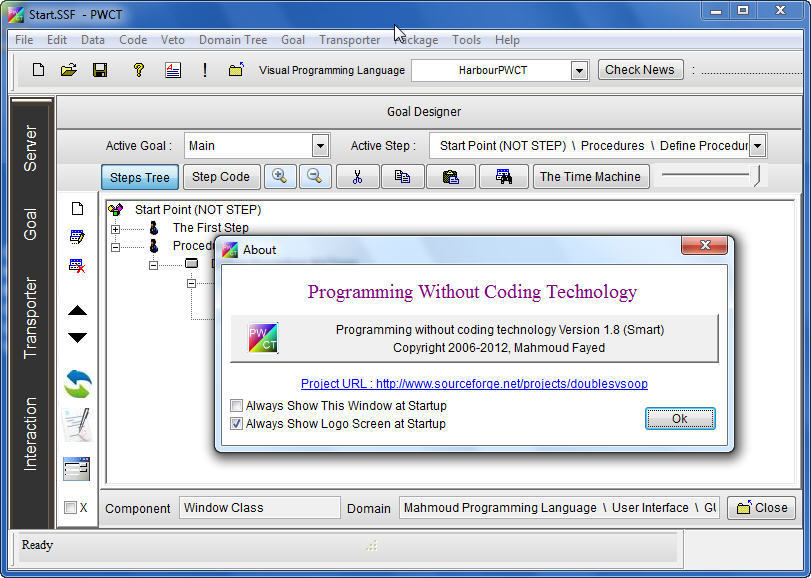Uncheck Always Show Logo Screen at Startup
This screenshot has height=578, width=811.
(237, 424)
